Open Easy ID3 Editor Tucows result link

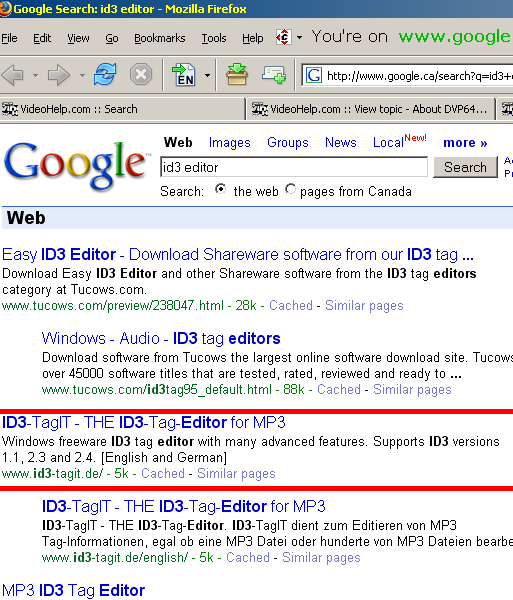(x=238, y=254)
